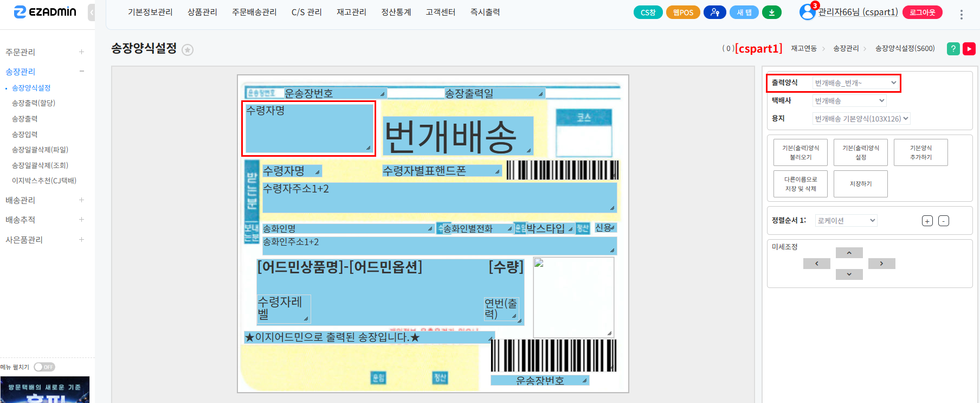Open the 재고관리 top menu
Image resolution: width=980 pixels, height=403 pixels.
pyautogui.click(x=351, y=12)
